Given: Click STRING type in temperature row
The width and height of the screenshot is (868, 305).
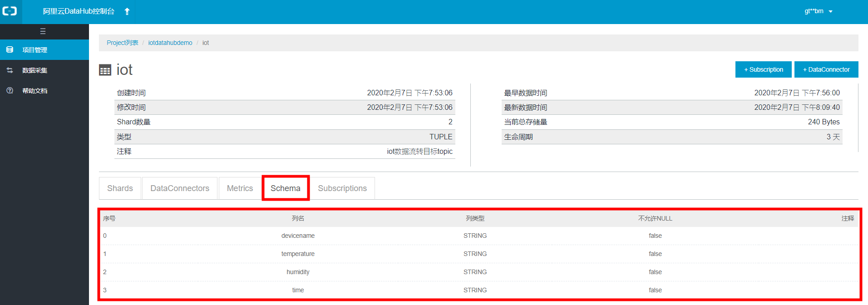Looking at the screenshot, I should (475, 254).
